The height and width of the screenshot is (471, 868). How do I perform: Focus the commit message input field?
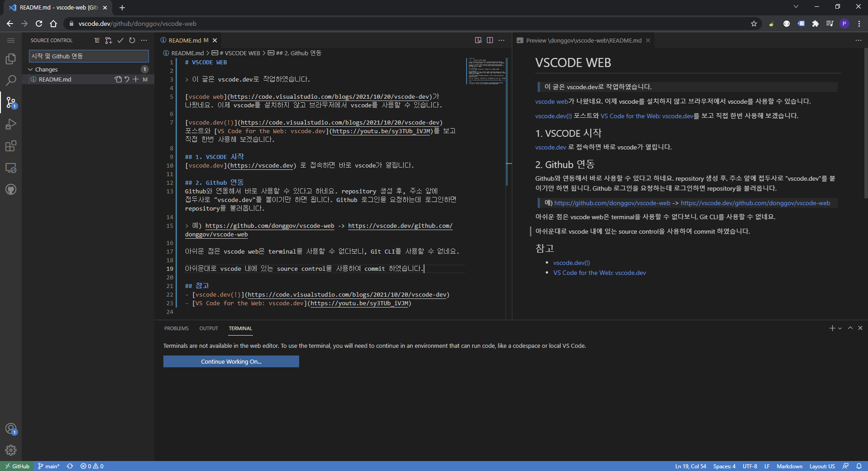coord(89,56)
